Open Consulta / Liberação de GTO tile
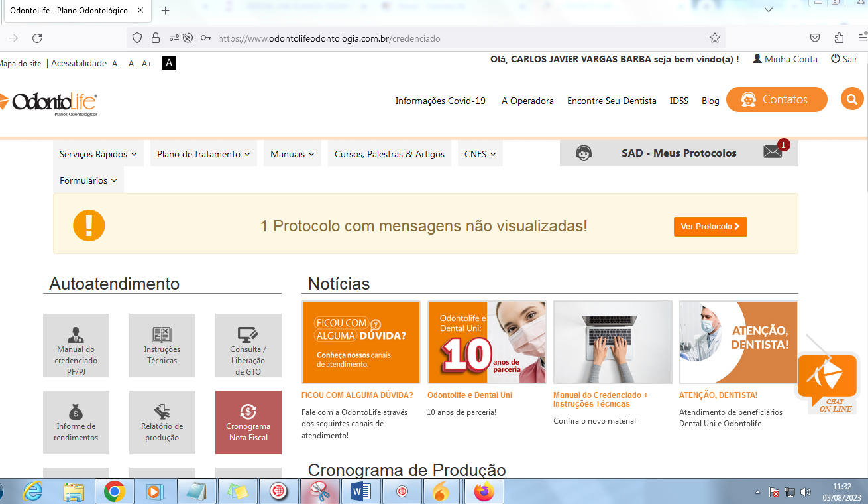The width and height of the screenshot is (868, 504). (x=248, y=346)
